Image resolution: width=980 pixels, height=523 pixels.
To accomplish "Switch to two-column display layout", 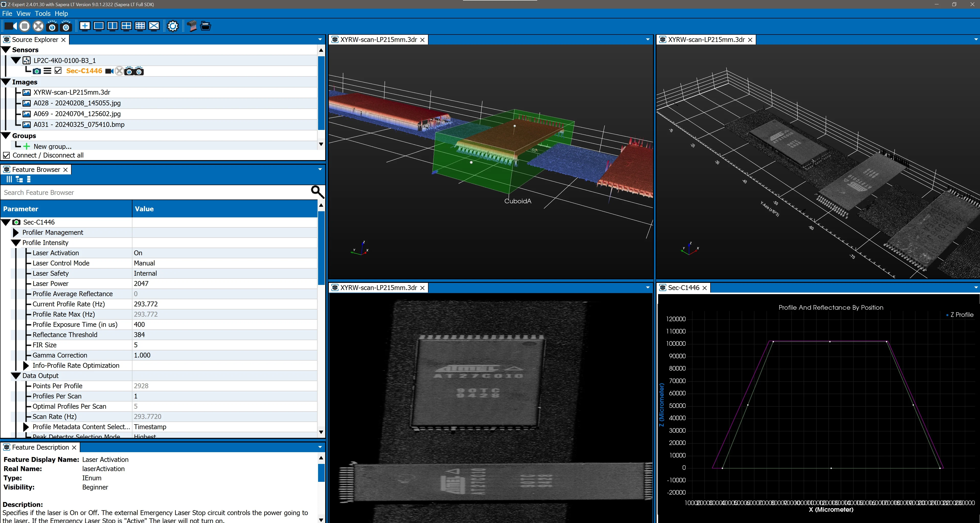I will 112,26.
